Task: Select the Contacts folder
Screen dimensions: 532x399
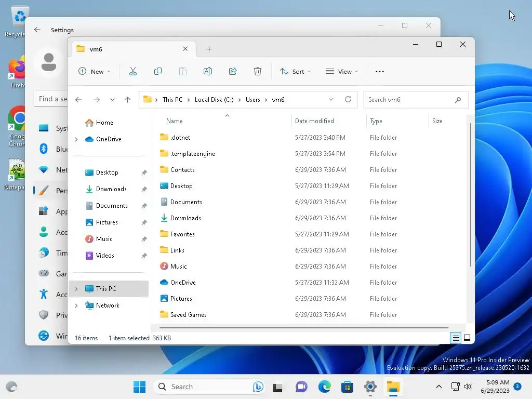Action: [182, 170]
